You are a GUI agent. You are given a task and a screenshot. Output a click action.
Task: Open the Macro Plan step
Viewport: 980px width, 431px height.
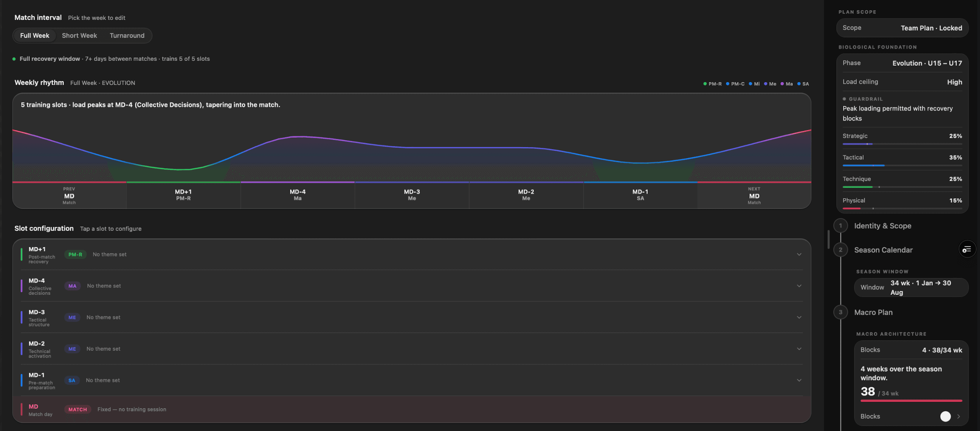click(x=873, y=312)
